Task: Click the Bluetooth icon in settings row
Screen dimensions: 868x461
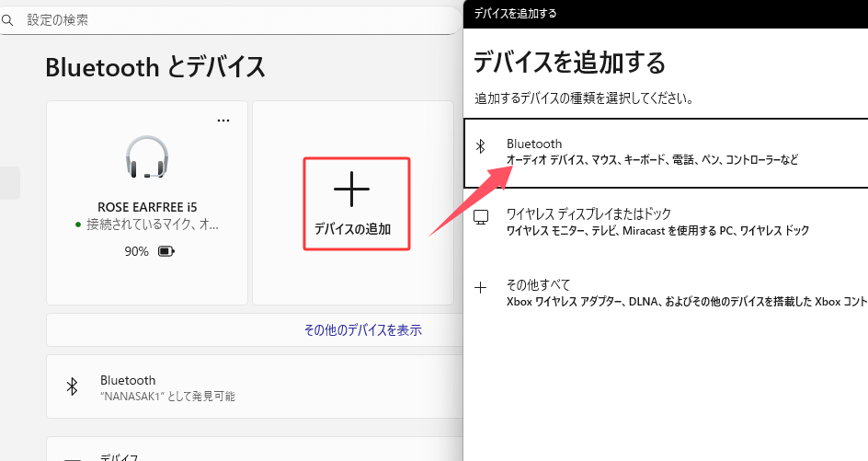Action: coord(72,386)
